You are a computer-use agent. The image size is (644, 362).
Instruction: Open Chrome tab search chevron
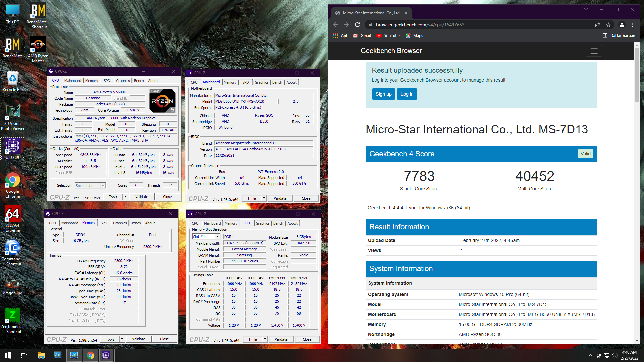tap(586, 9)
